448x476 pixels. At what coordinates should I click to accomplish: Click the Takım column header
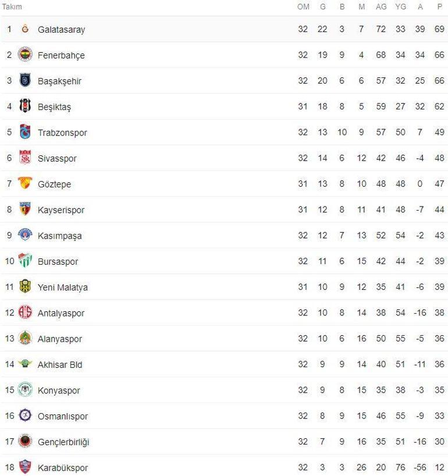coord(12,6)
